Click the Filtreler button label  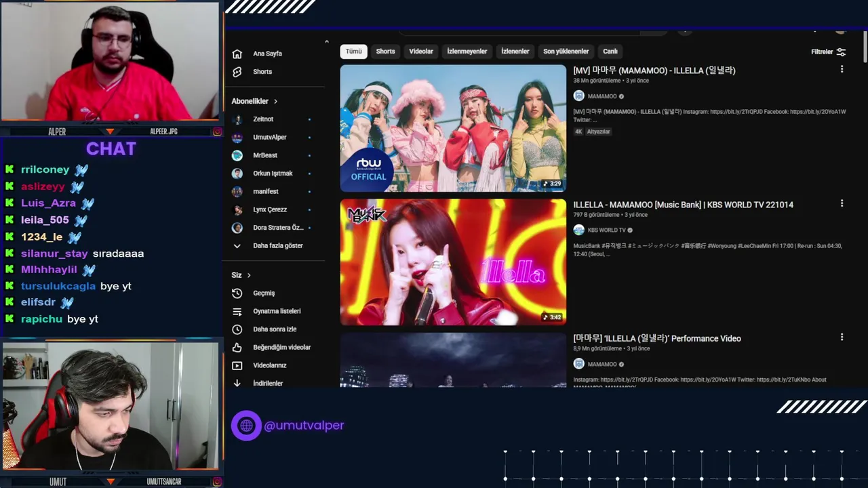pos(822,52)
